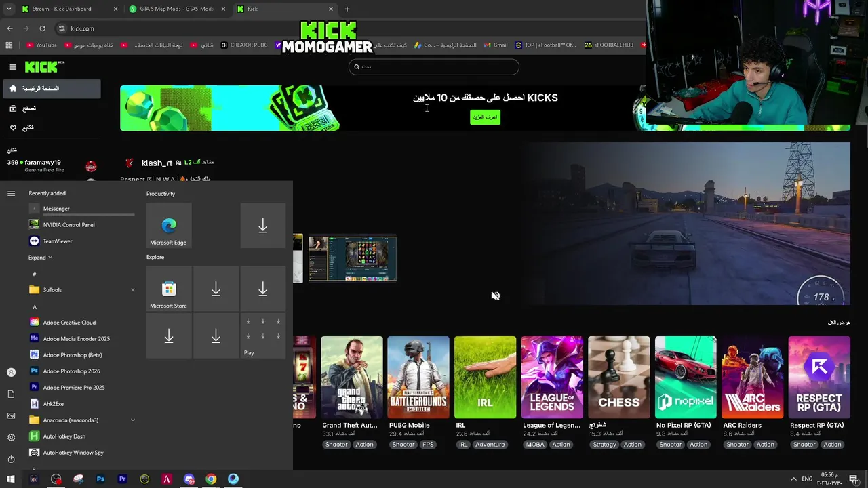
Task: Open Premiere Pro from the taskbar
Action: coord(123,479)
